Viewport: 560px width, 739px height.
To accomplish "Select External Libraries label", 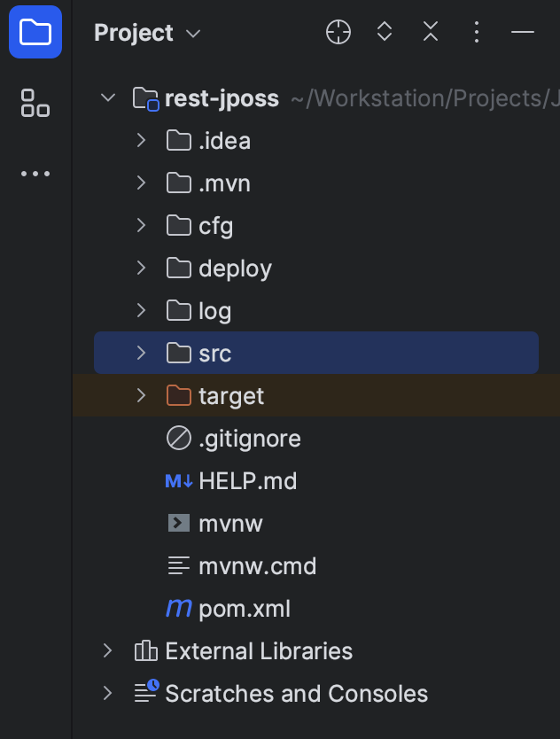I will click(259, 651).
